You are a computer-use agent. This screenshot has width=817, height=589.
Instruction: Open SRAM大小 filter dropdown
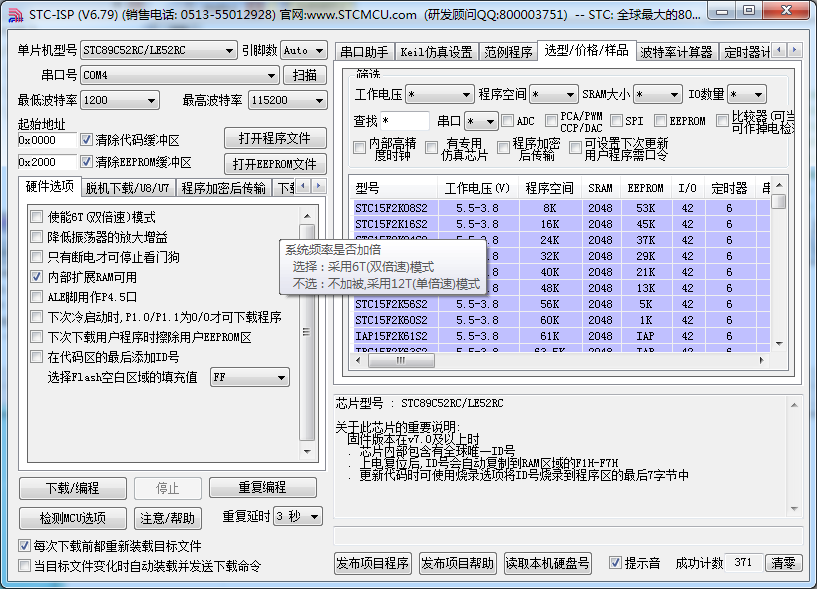point(658,94)
